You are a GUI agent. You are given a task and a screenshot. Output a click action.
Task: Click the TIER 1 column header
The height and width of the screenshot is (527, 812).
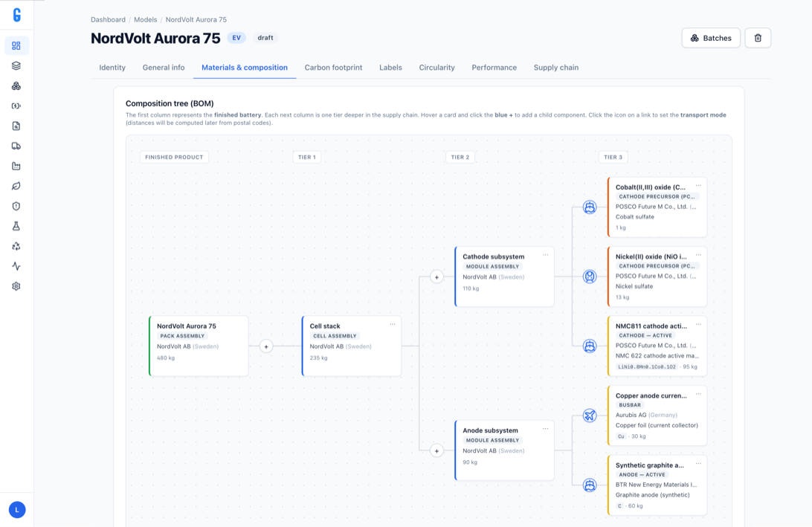(x=307, y=158)
